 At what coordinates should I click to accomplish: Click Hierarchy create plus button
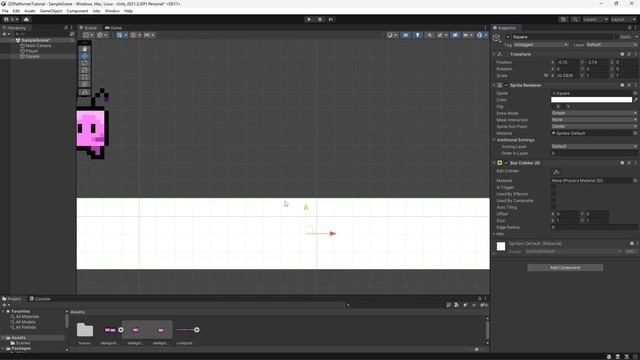click(x=4, y=34)
